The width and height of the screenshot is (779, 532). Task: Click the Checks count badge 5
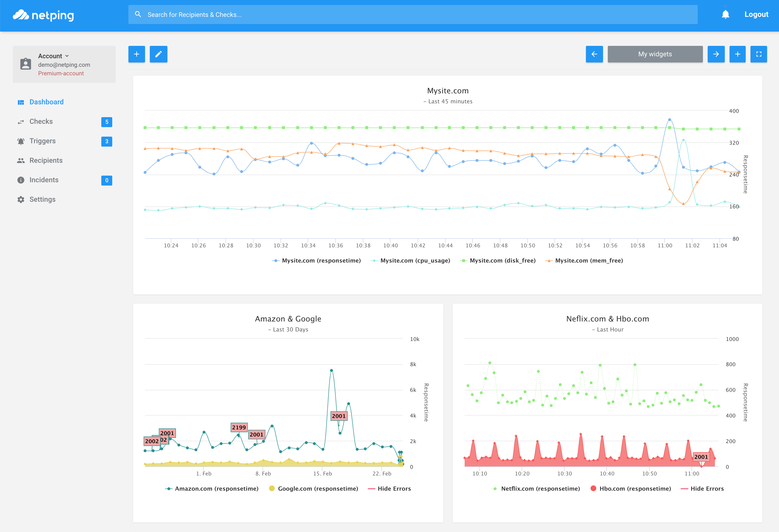click(x=107, y=122)
